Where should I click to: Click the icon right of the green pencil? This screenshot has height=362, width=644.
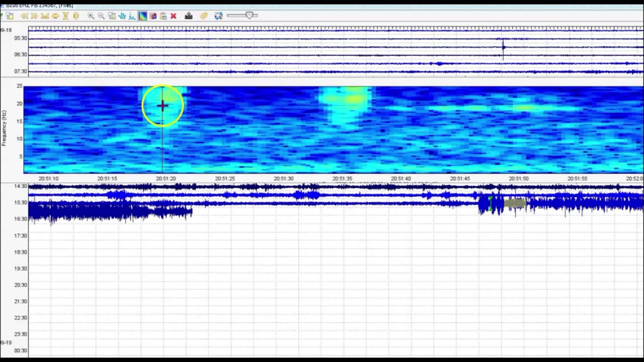point(10,16)
